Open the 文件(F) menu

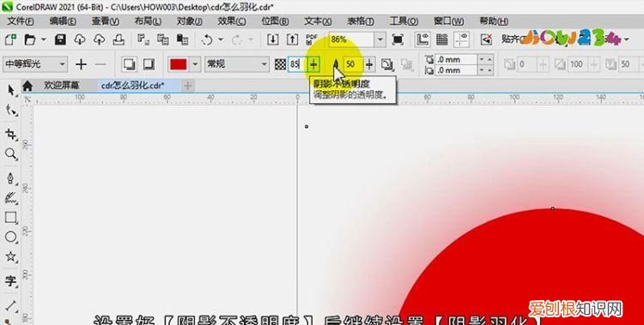21,21
